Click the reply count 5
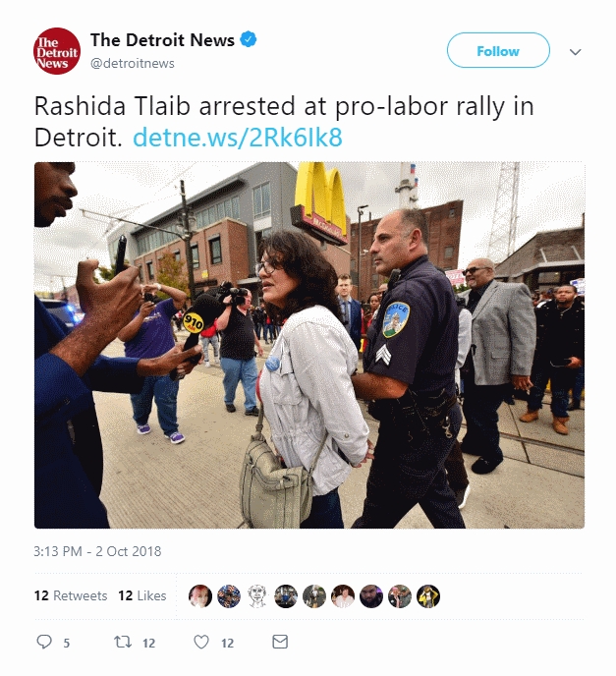The height and width of the screenshot is (676, 616). click(x=67, y=644)
